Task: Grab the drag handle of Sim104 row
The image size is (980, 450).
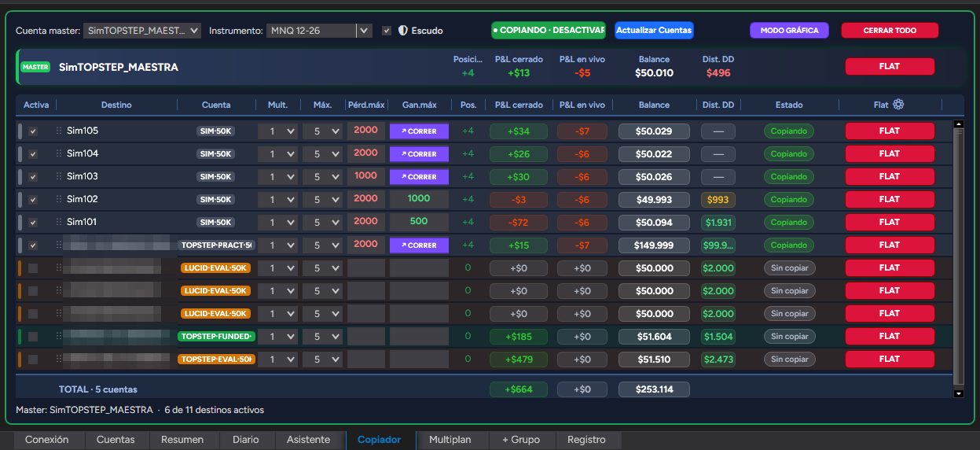Action: click(59, 154)
